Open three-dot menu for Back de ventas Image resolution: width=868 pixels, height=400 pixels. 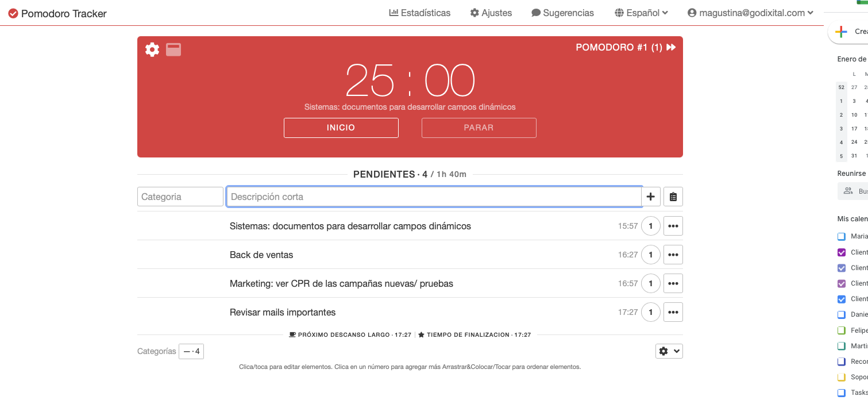[x=673, y=255]
